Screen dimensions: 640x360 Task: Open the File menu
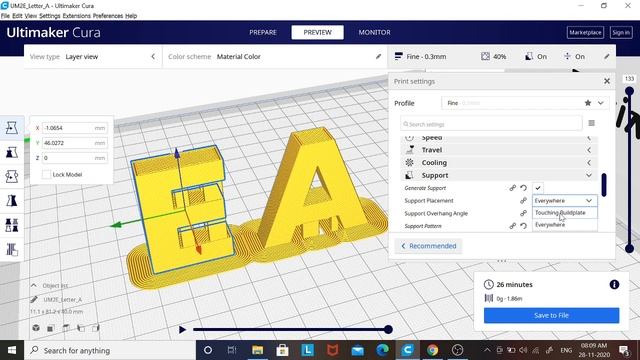point(5,16)
